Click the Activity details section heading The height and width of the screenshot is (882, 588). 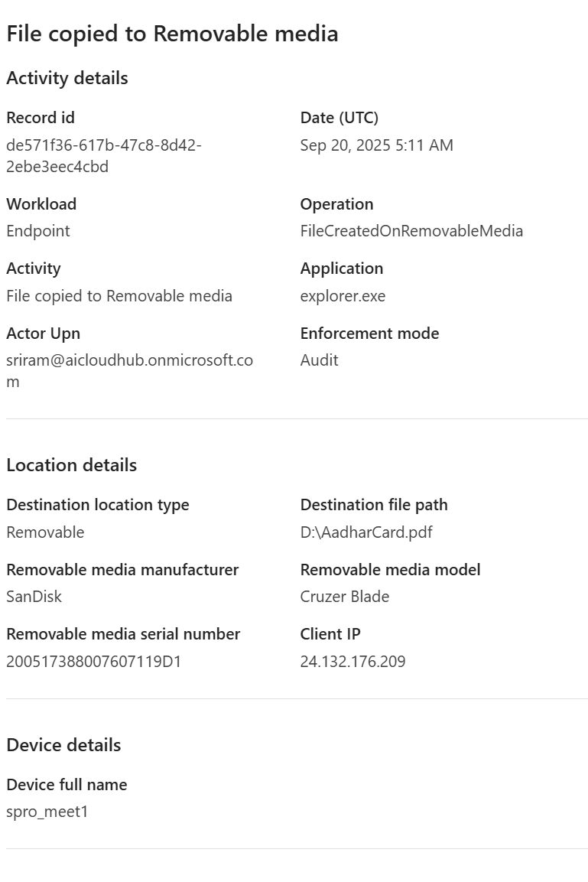[67, 78]
